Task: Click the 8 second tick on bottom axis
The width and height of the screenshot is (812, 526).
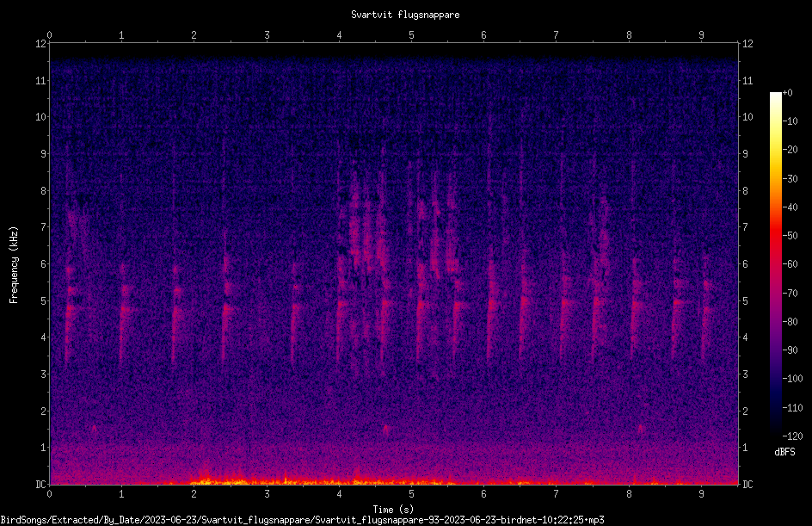Action: 629,494
